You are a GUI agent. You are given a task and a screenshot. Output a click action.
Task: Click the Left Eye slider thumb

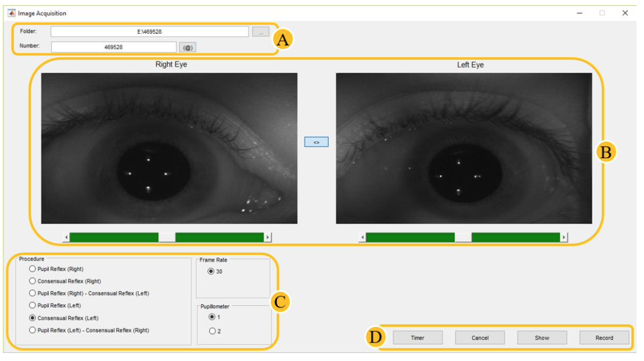click(464, 237)
